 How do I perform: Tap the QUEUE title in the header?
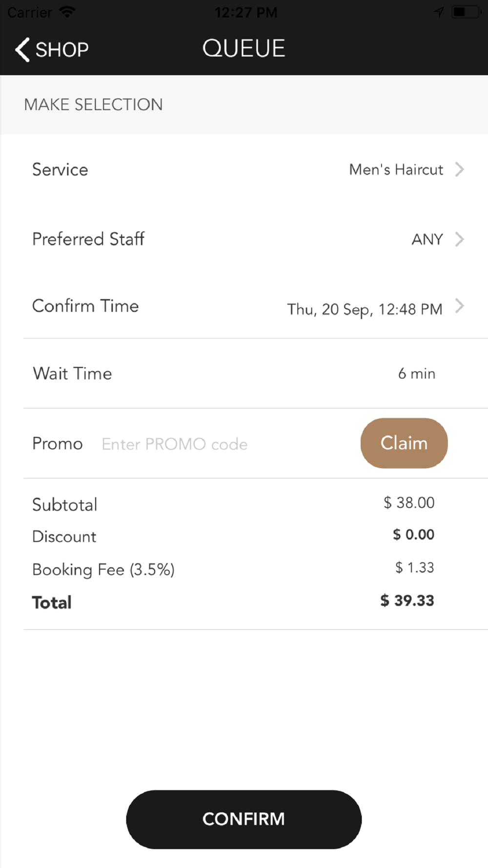click(244, 48)
